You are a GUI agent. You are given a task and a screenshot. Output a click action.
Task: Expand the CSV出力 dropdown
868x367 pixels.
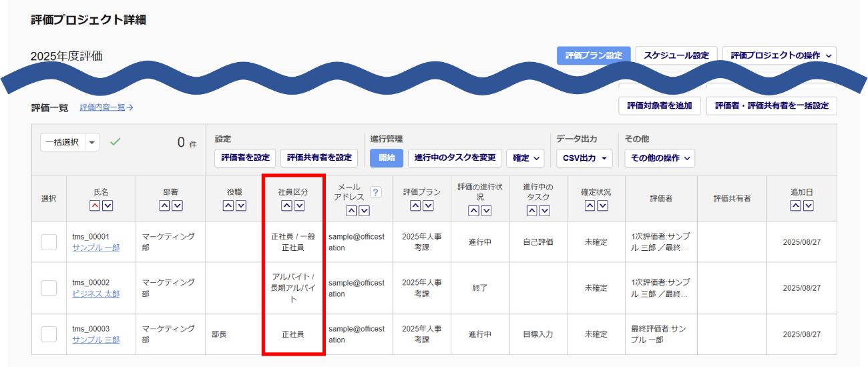pos(584,158)
